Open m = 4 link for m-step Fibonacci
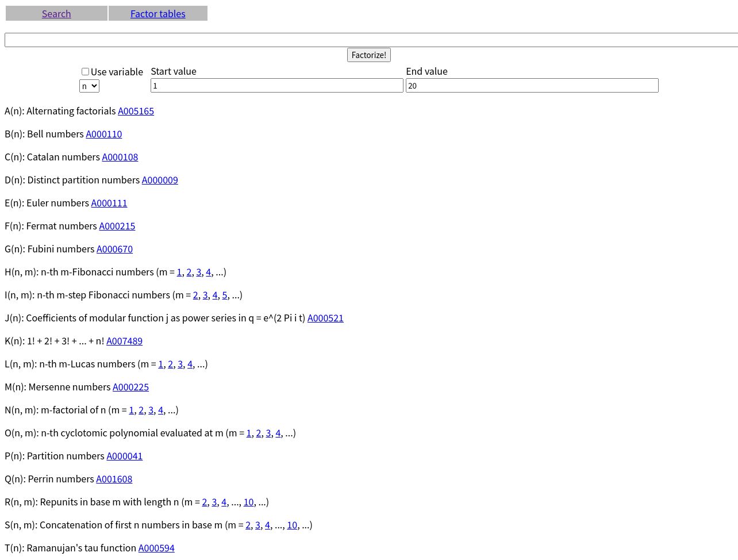Screen dimensions: 738x560 tap(215, 295)
